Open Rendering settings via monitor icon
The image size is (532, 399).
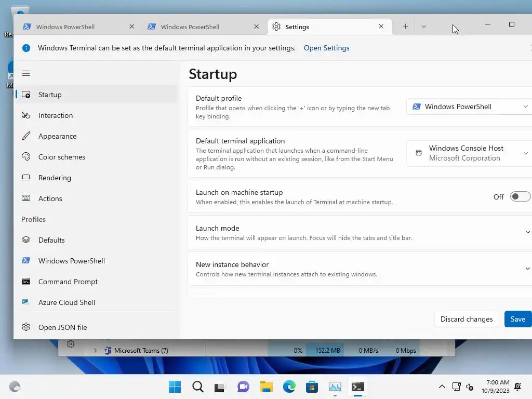[x=26, y=178]
